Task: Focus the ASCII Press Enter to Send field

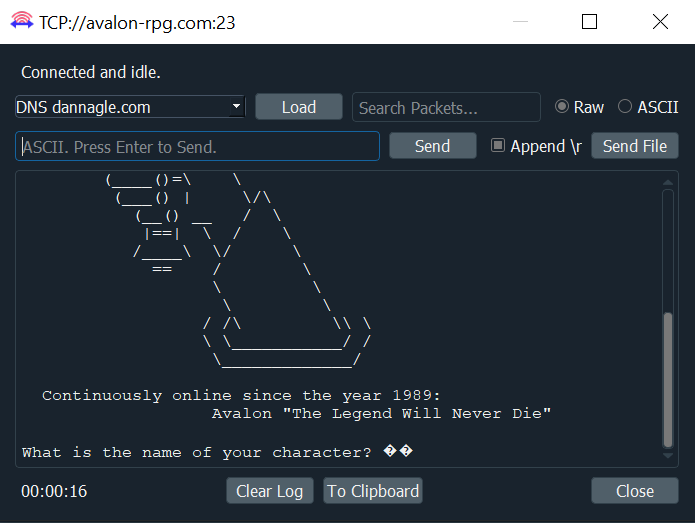Action: [x=197, y=146]
